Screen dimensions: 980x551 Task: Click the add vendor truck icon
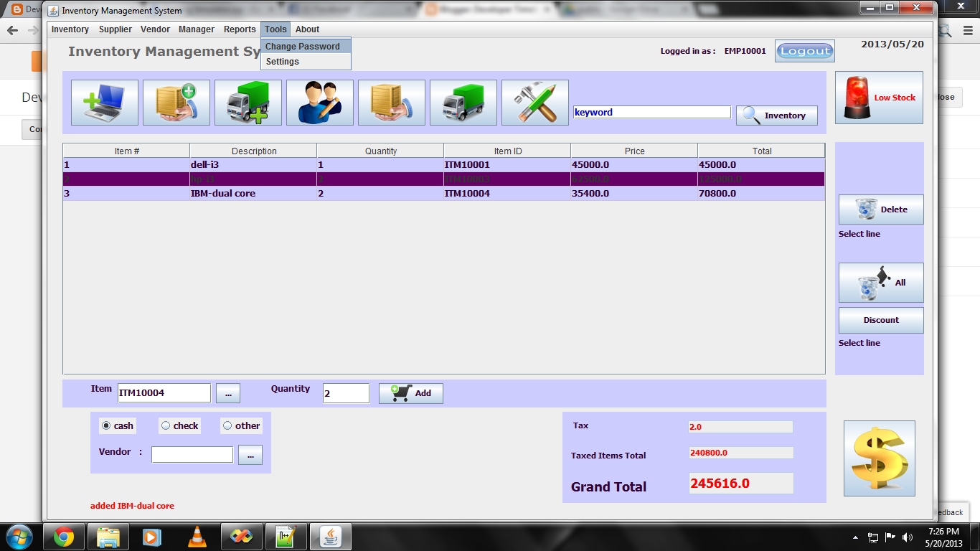coord(248,103)
